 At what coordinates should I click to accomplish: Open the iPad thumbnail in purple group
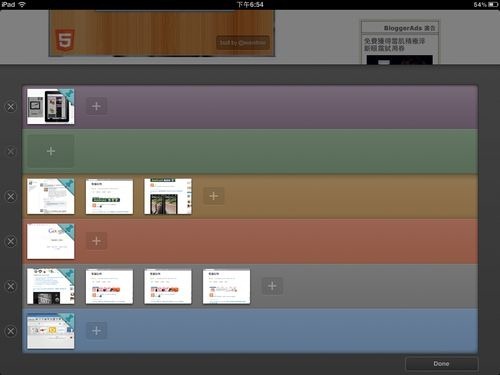click(x=51, y=106)
